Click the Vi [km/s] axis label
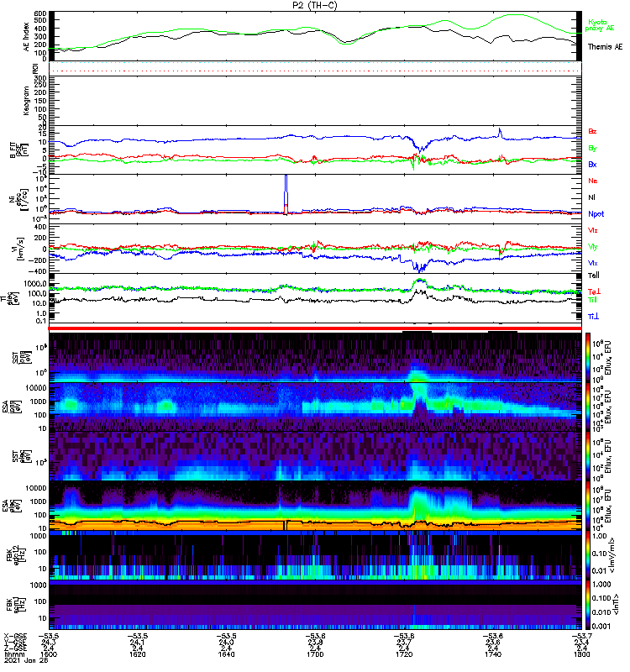Image resolution: width=630 pixels, height=672 pixels. (18, 249)
